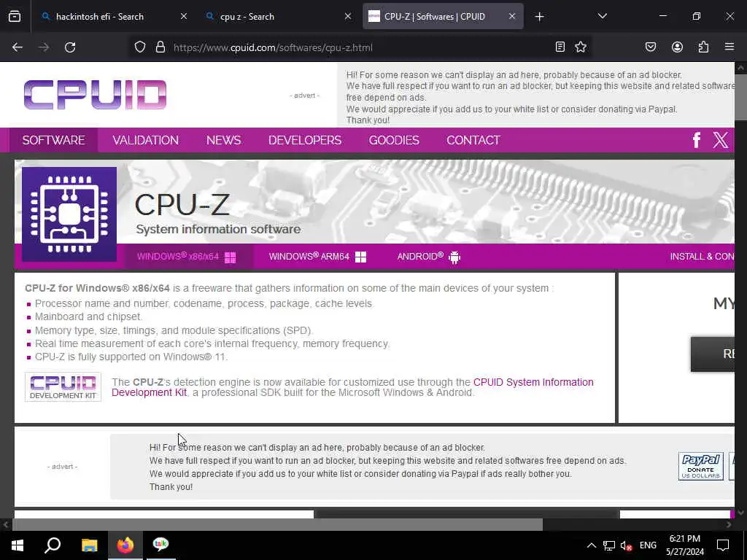Show hidden tray icons chevron

click(591, 545)
